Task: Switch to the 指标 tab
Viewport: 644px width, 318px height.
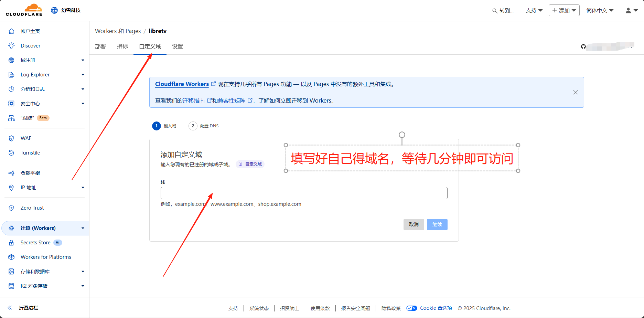Action: (x=122, y=46)
